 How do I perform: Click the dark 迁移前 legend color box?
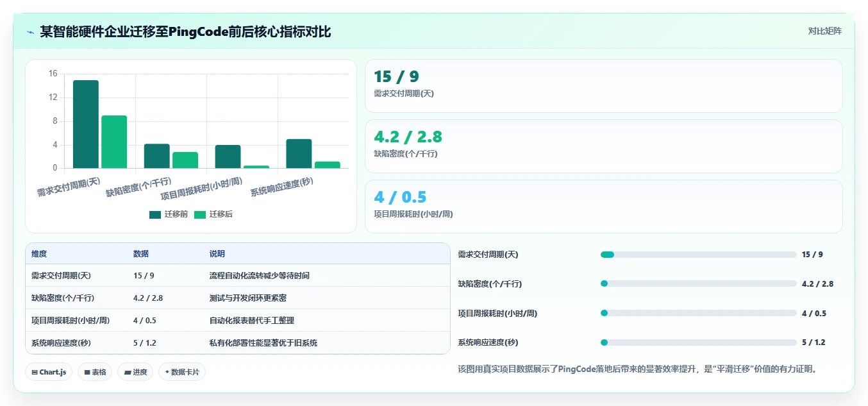coord(155,215)
